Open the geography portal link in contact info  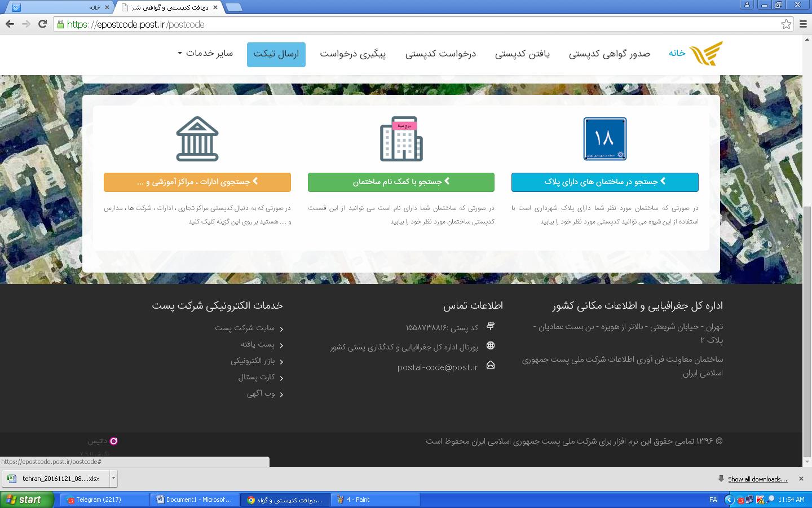pos(404,347)
